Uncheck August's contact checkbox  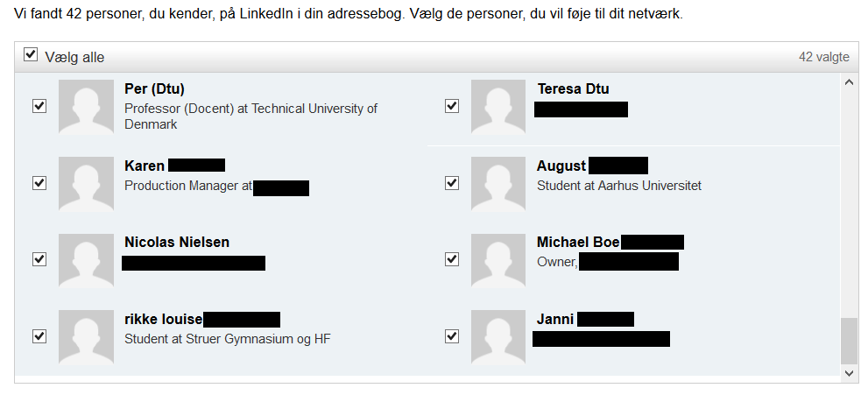coord(452,183)
